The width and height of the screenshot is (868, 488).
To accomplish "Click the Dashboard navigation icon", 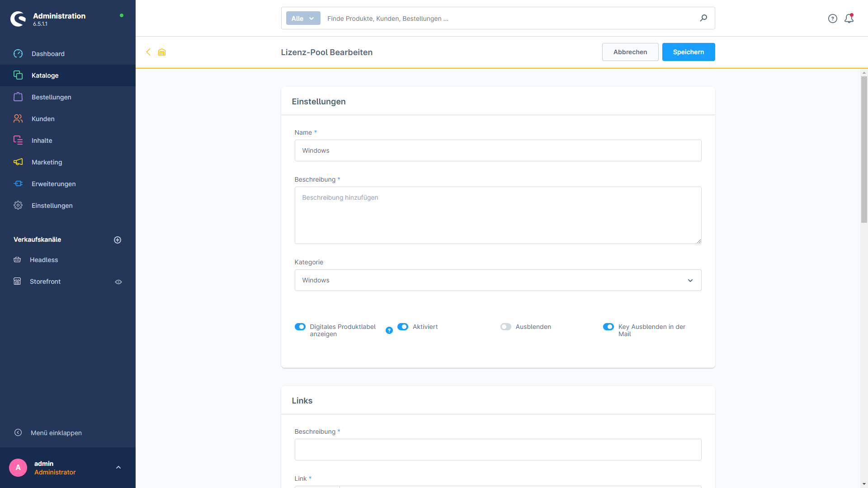I will coord(19,54).
